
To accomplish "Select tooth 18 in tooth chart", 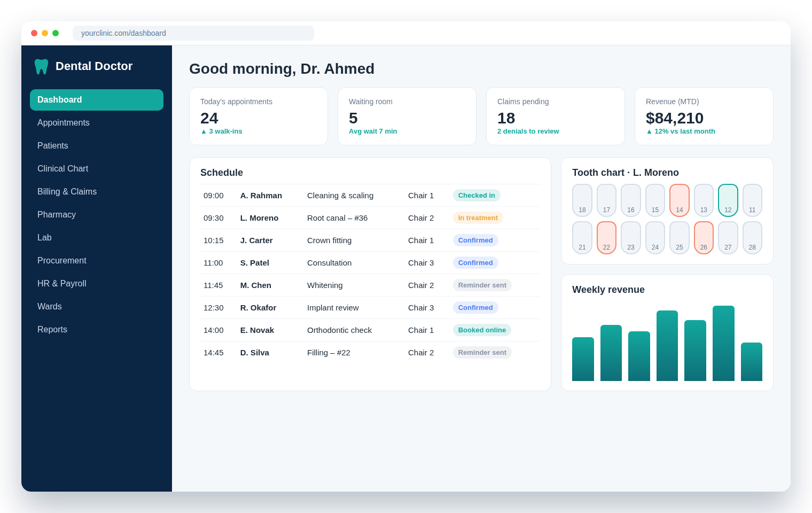I will 582,200.
